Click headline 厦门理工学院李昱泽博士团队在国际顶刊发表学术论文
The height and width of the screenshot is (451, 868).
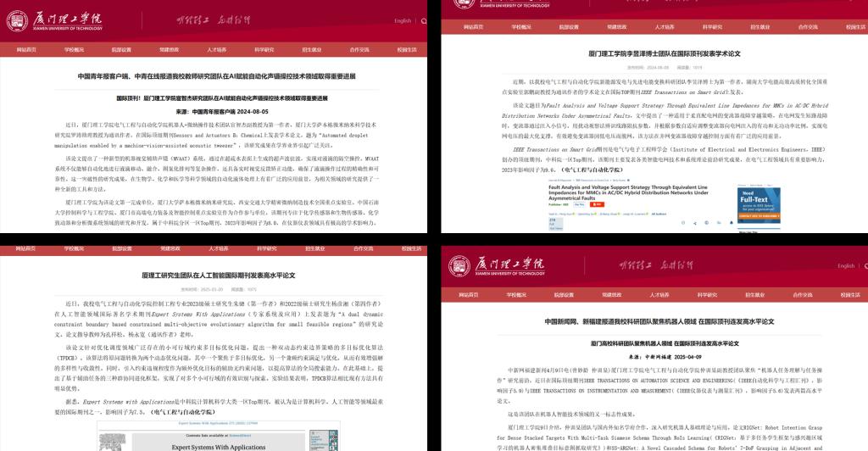coord(665,53)
